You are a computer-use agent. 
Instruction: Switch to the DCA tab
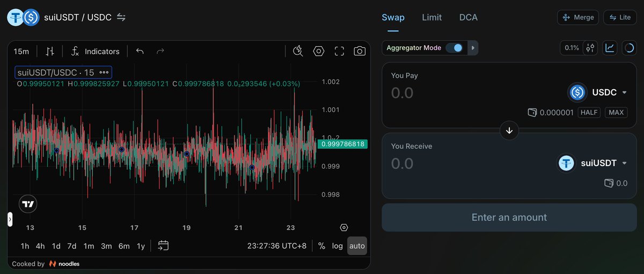click(469, 17)
